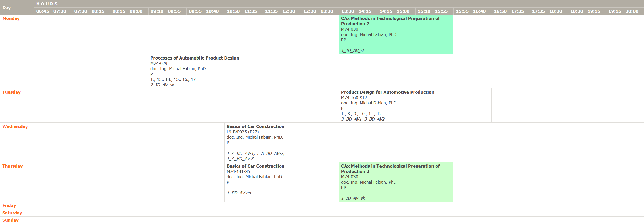Click the 19:15 - 20:00 time slot header
The height and width of the screenshot is (224, 644).
(623, 11)
